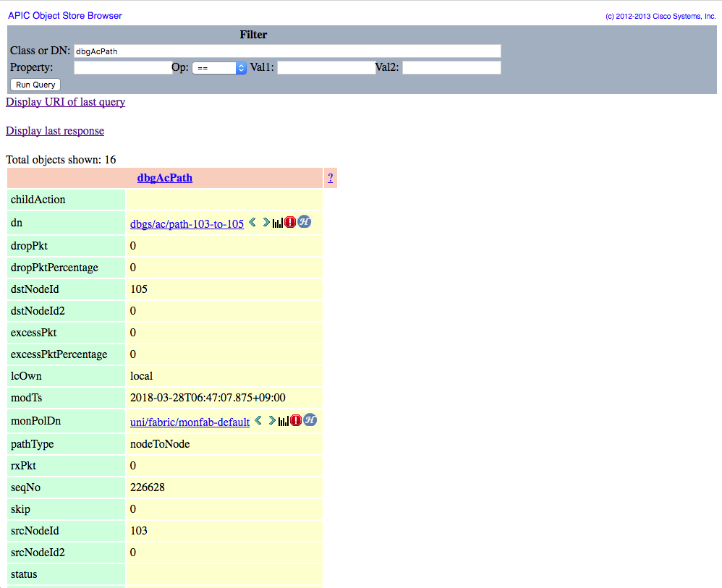Open the Op operator dropdown
Screen dimensions: 722x588
pos(220,67)
